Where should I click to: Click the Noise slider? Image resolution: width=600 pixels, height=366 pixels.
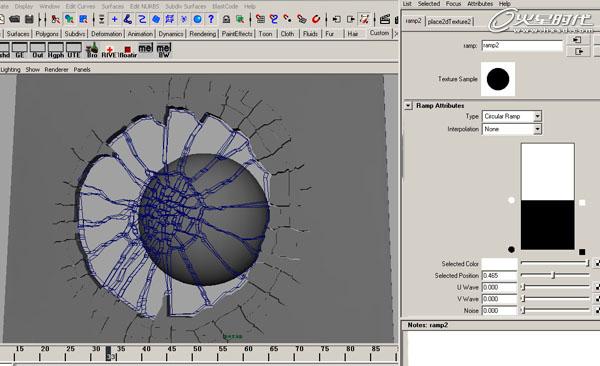pos(554,310)
